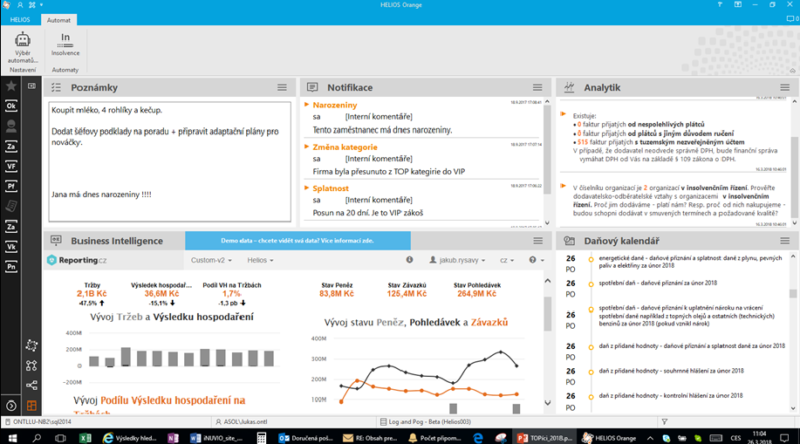Open the Windows notification center icon
Viewport: 800px width, 444px height.
click(785, 438)
